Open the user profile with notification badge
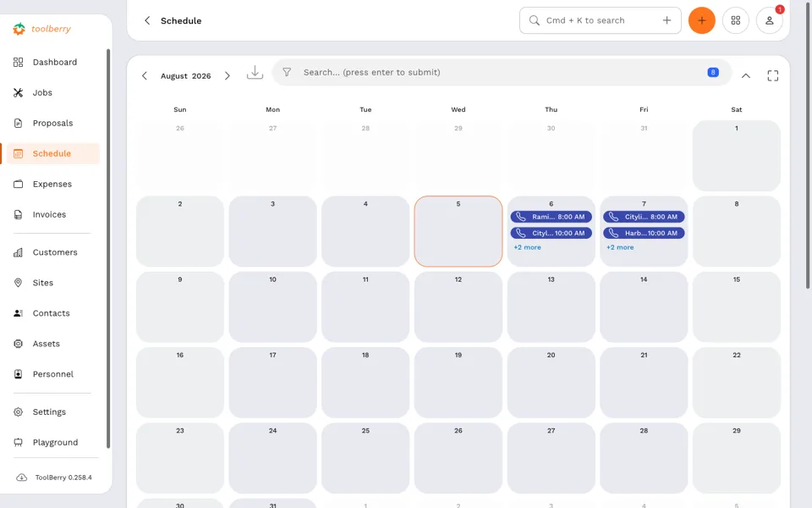 [770, 20]
